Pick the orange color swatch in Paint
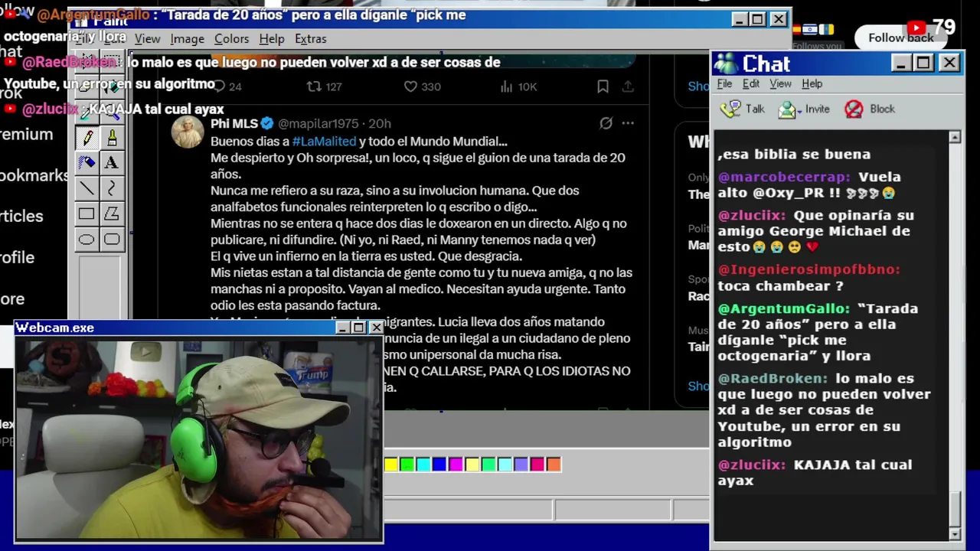The width and height of the screenshot is (980, 551). coord(554,464)
